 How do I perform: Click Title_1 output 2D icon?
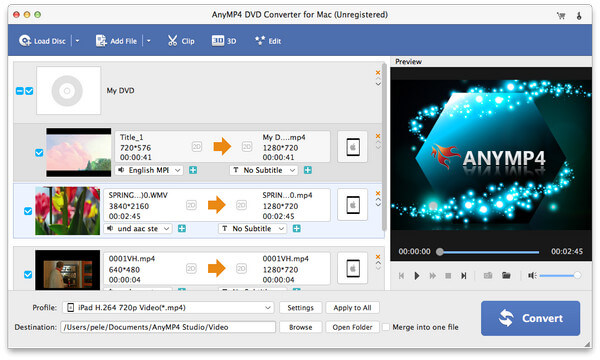(247, 147)
